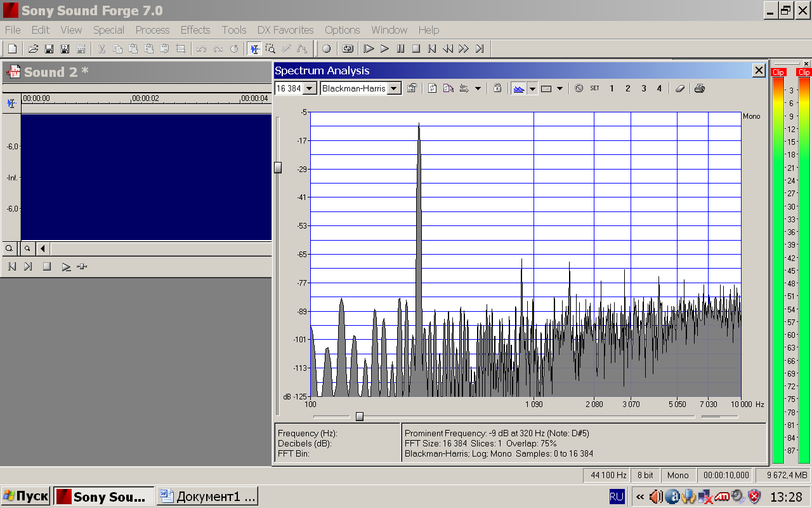
Task: Click the Fast Forward button
Action: (x=464, y=49)
